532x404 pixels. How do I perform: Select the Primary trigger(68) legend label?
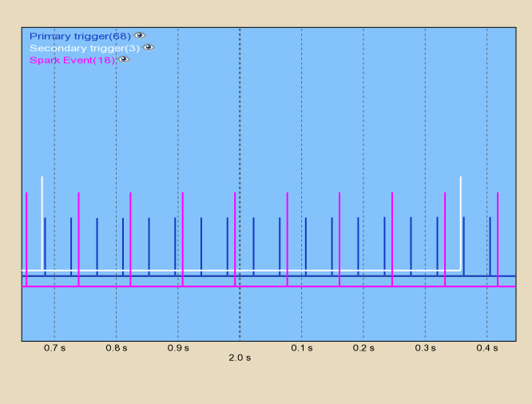(79, 36)
